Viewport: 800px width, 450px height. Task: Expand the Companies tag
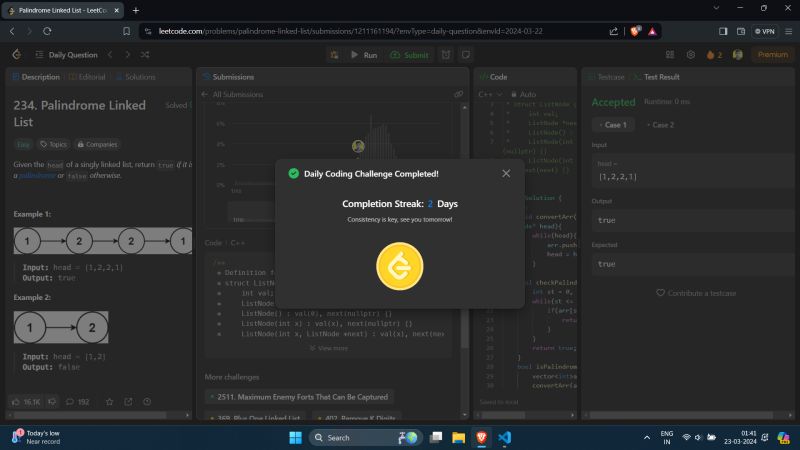point(97,144)
